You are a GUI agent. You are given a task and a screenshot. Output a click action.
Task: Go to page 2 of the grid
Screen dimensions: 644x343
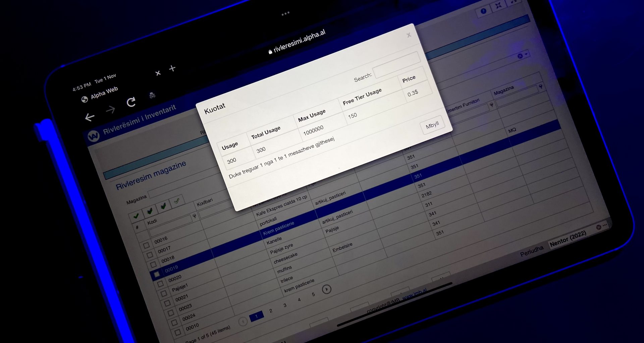tap(271, 311)
